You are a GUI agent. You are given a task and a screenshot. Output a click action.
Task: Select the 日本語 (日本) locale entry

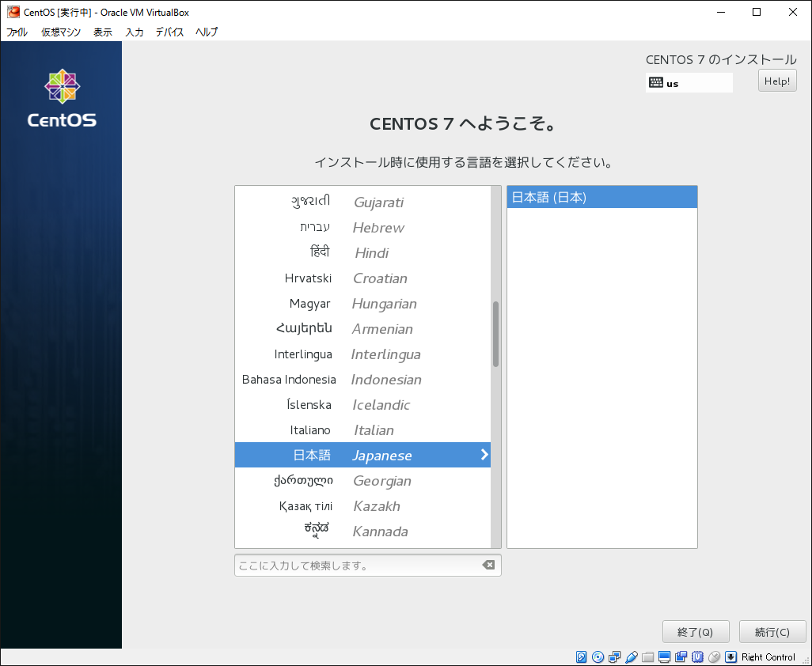pos(601,196)
